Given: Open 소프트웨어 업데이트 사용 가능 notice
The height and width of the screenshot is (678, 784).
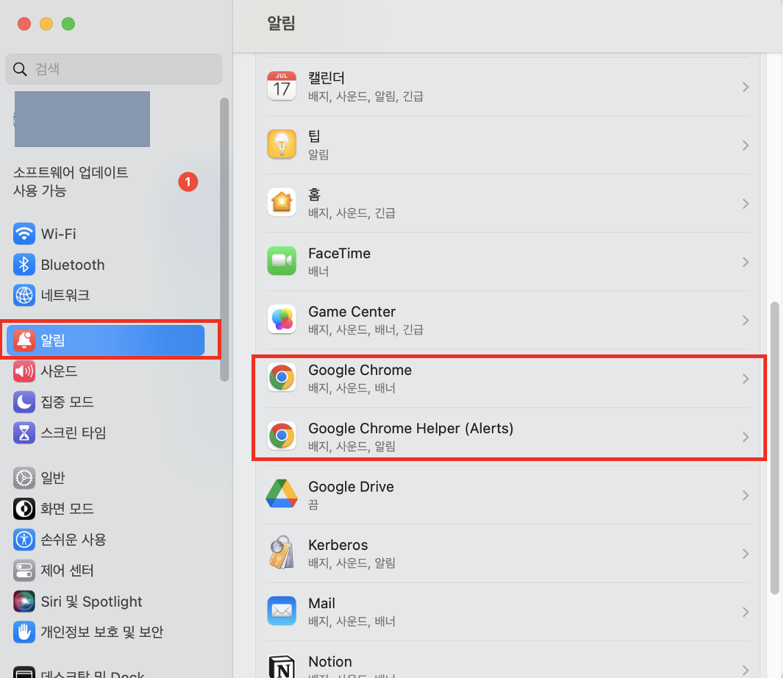Looking at the screenshot, I should pos(105,182).
